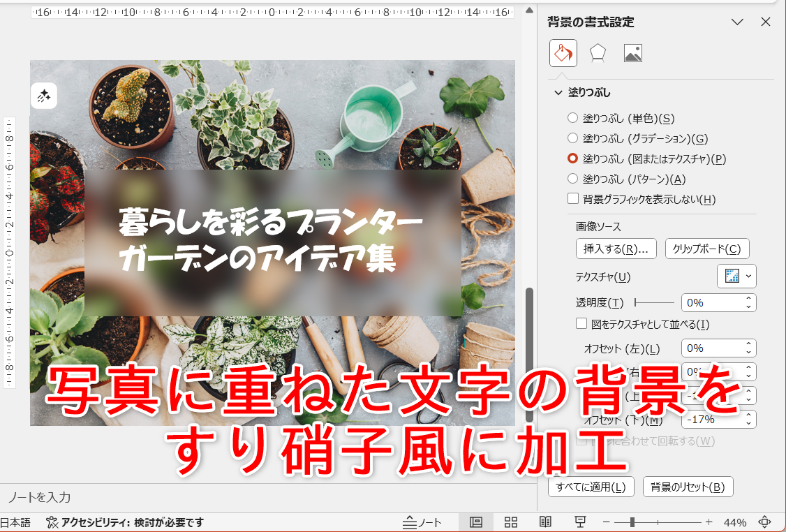Open the pane options chevron near the X

click(x=738, y=22)
